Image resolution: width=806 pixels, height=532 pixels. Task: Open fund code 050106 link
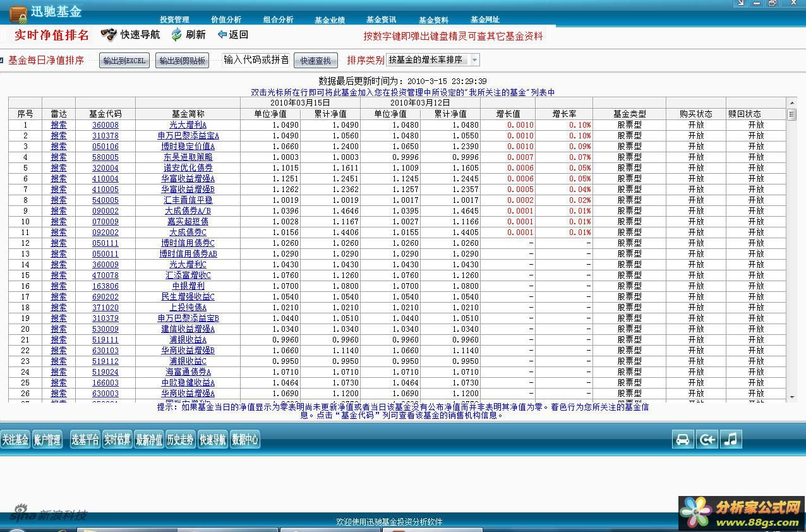click(x=105, y=147)
